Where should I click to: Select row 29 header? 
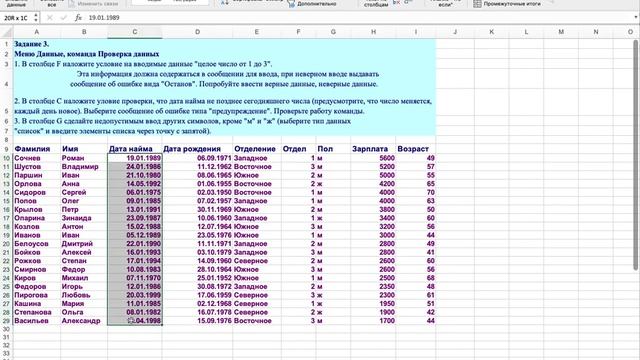pos(6,321)
